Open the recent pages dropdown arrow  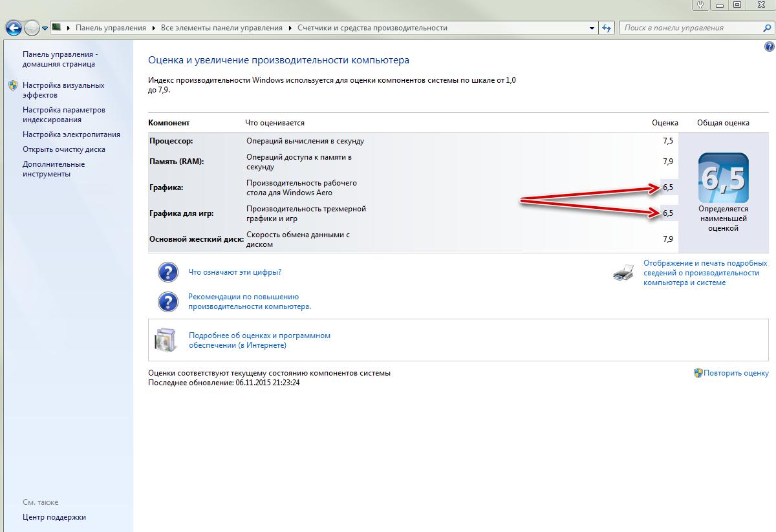pos(45,28)
